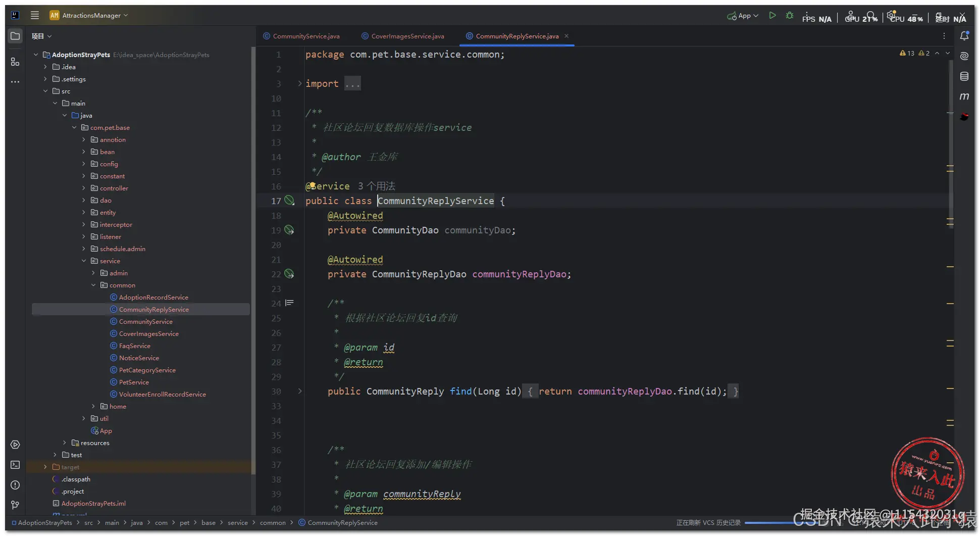Open the project view dropdown
Viewport: 980px width, 536px height.
pos(41,36)
